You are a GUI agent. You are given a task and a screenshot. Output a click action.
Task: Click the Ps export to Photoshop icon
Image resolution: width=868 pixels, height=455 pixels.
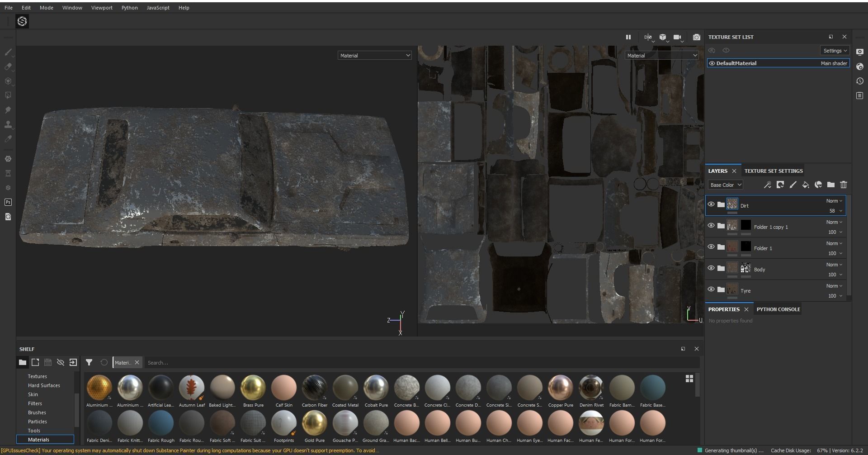coord(8,202)
